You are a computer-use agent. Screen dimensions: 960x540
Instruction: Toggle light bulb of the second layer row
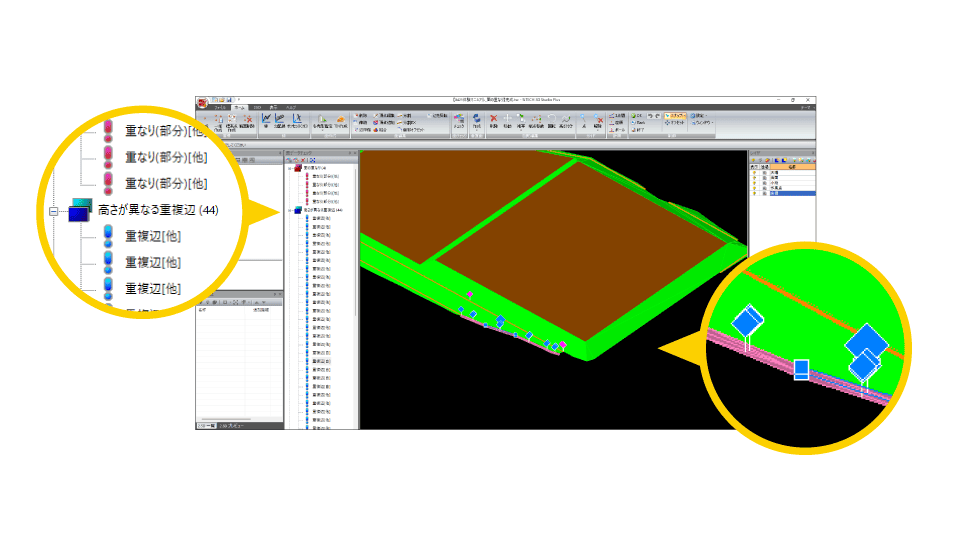pos(754,178)
